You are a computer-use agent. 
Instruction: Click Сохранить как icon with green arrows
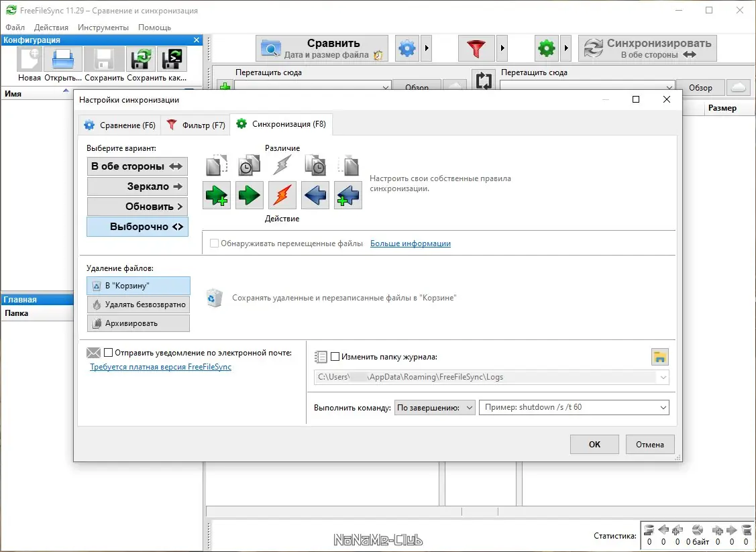(141, 59)
